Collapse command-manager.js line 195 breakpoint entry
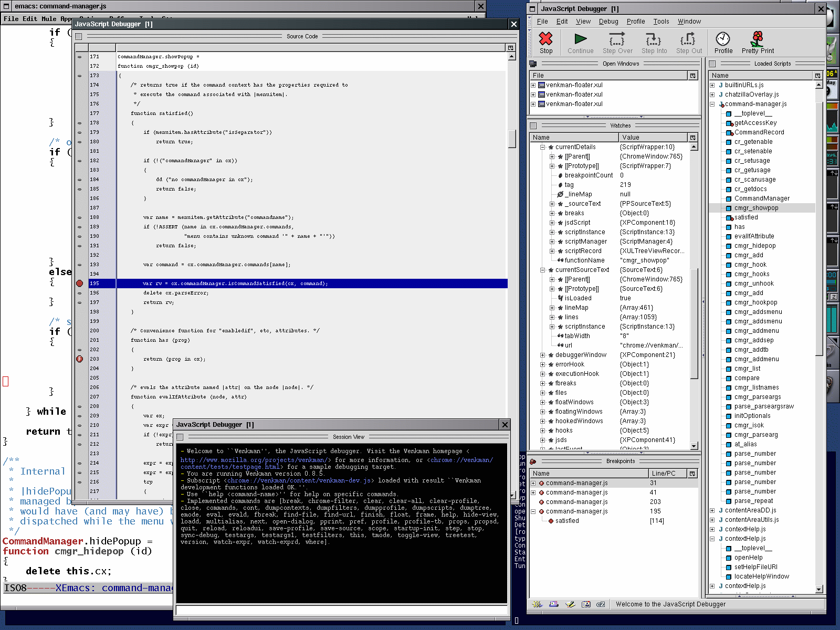 pos(533,511)
